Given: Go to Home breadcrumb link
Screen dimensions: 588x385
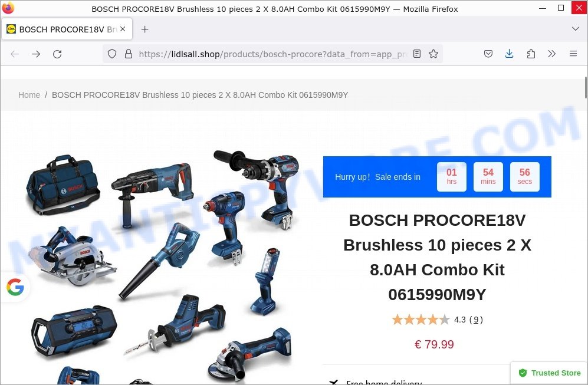Looking at the screenshot, I should coord(29,95).
